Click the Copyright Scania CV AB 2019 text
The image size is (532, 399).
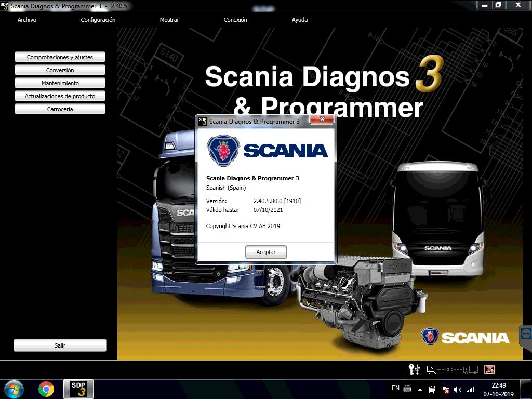(243, 226)
